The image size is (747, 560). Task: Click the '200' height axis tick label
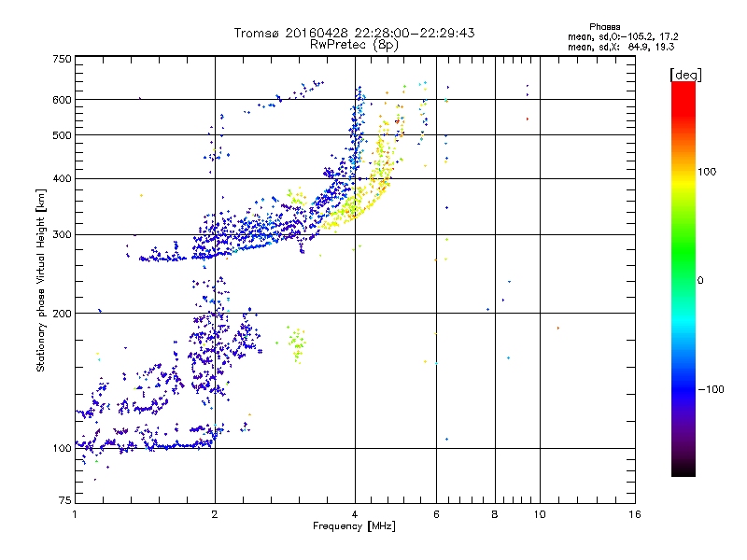point(62,314)
